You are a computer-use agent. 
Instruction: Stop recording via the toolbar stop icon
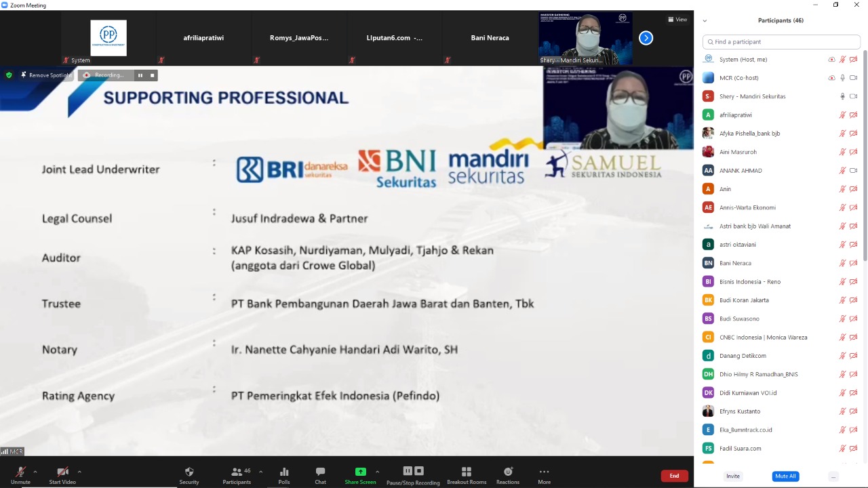coord(419,471)
